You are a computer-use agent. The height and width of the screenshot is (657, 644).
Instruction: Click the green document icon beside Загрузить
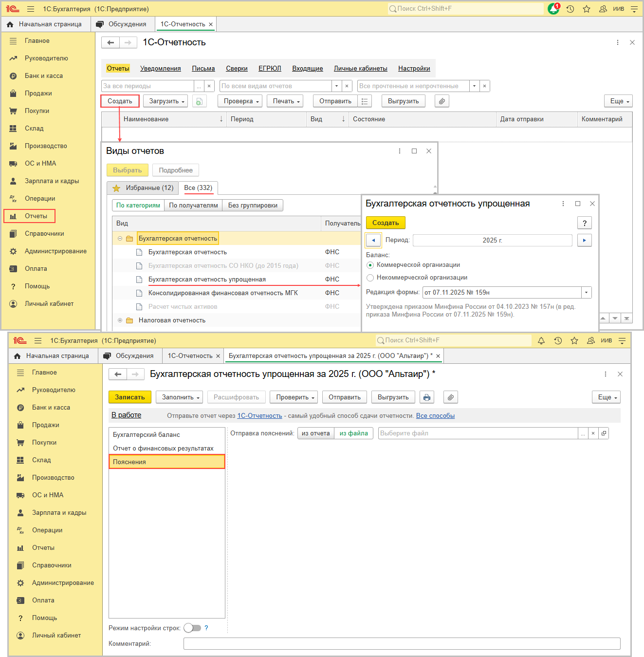[x=199, y=101]
